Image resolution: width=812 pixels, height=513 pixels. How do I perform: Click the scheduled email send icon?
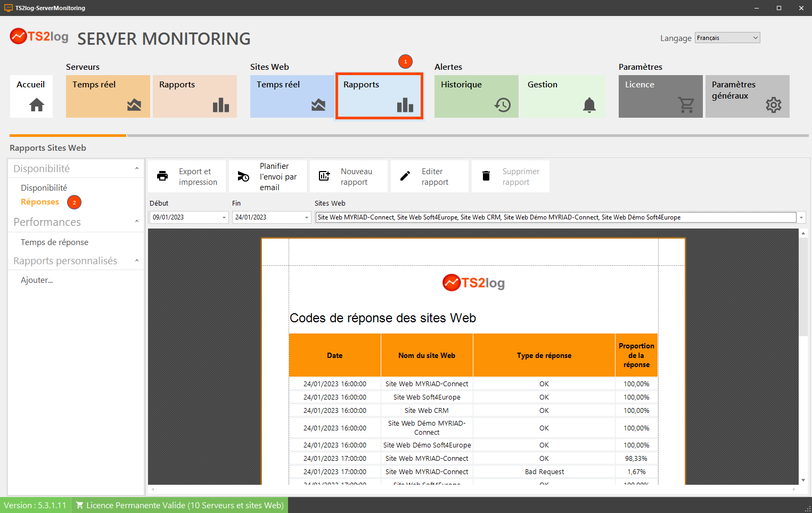click(x=243, y=176)
